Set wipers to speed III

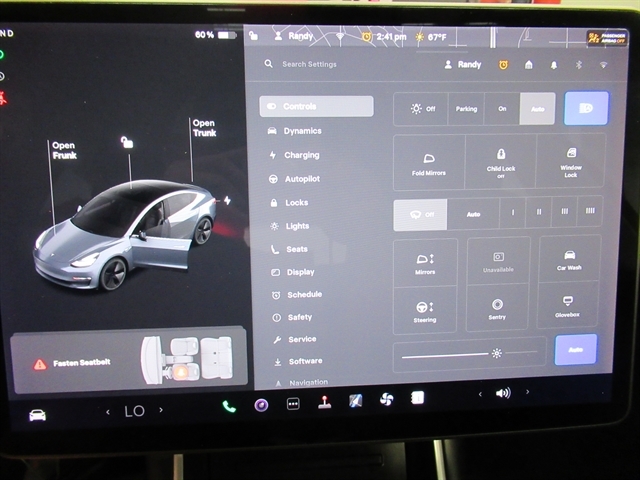pyautogui.click(x=564, y=211)
